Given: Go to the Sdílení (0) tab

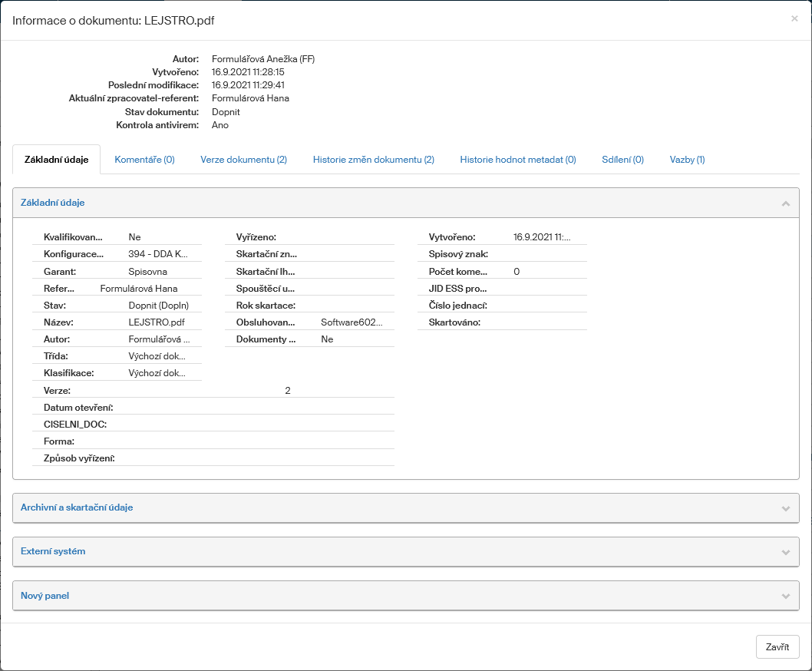Looking at the screenshot, I should [622, 160].
